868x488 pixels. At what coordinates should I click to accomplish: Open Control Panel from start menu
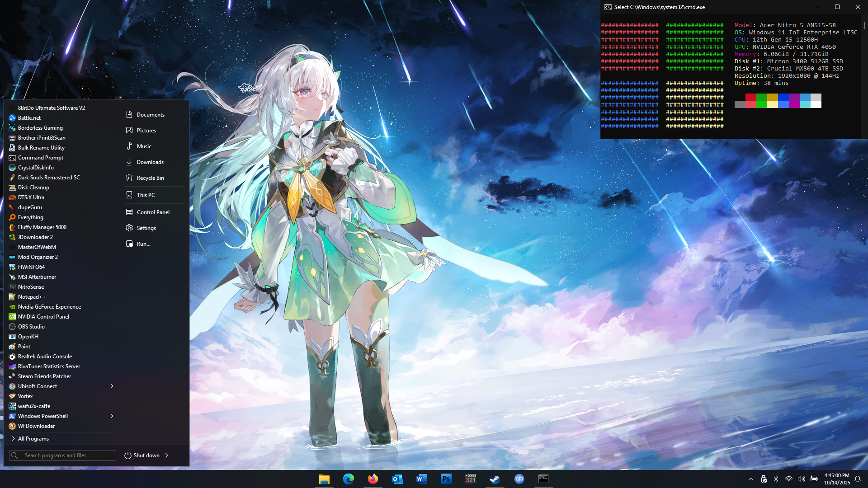pos(153,212)
